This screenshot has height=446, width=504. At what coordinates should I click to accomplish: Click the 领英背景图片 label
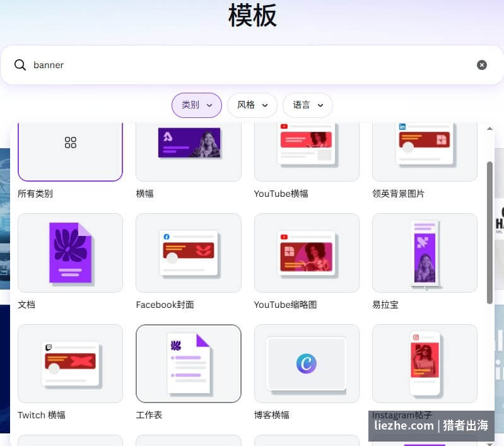click(x=398, y=194)
